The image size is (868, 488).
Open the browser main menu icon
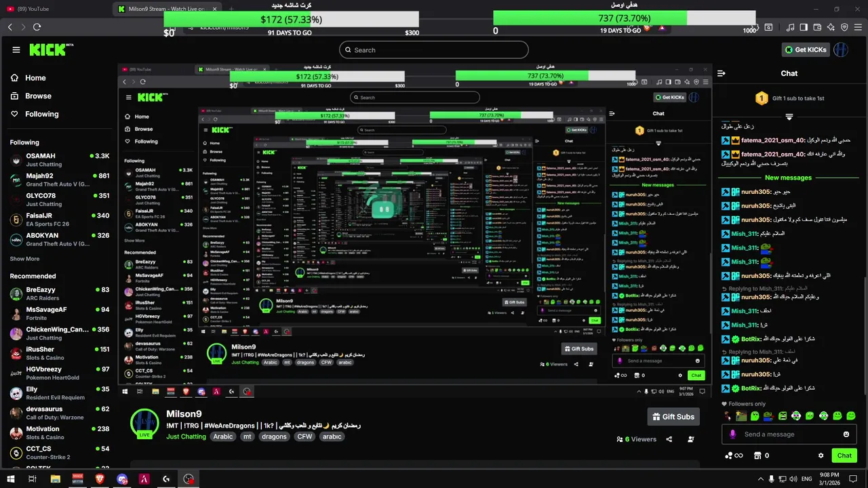point(858,27)
